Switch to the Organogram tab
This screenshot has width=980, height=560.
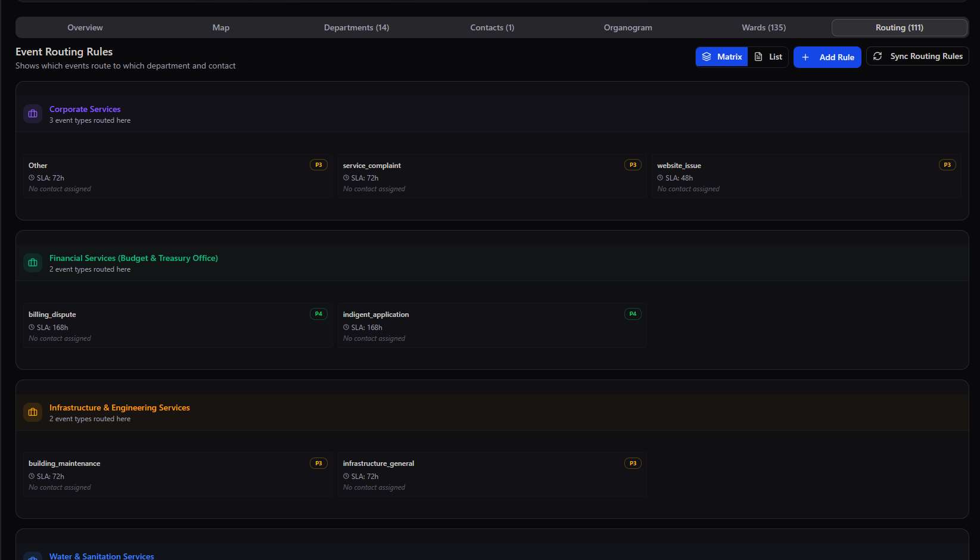pyautogui.click(x=628, y=27)
